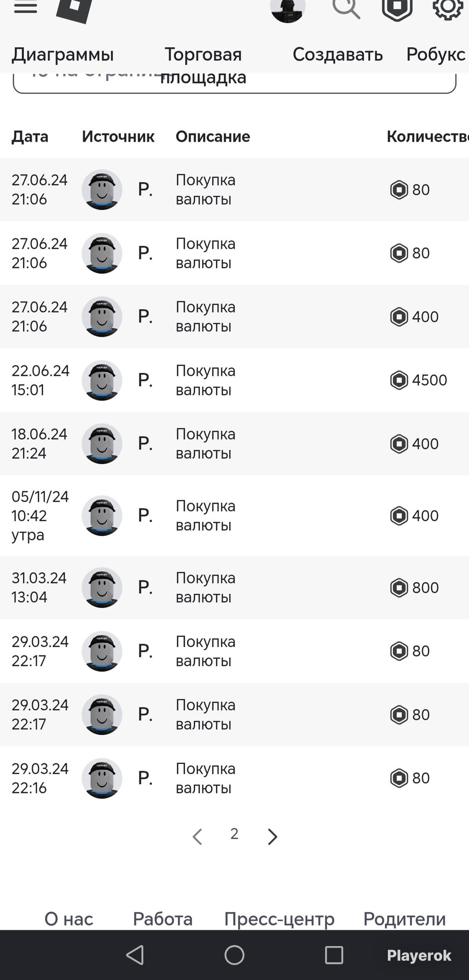Tap the Android back triangle button
Viewport: 469px width, 980px height.
click(x=135, y=955)
